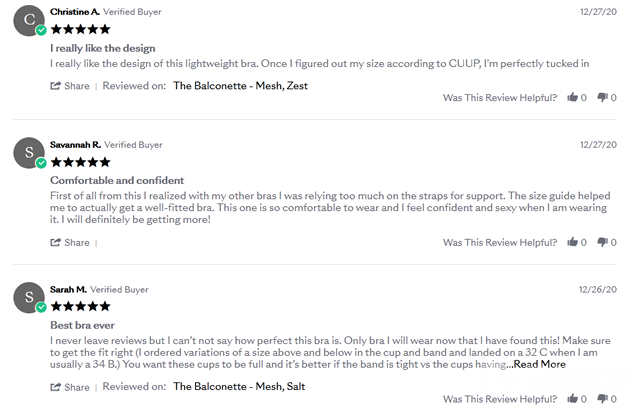Click Christine A.'s avatar circle
Screen dimensions: 640x411
pos(30,20)
